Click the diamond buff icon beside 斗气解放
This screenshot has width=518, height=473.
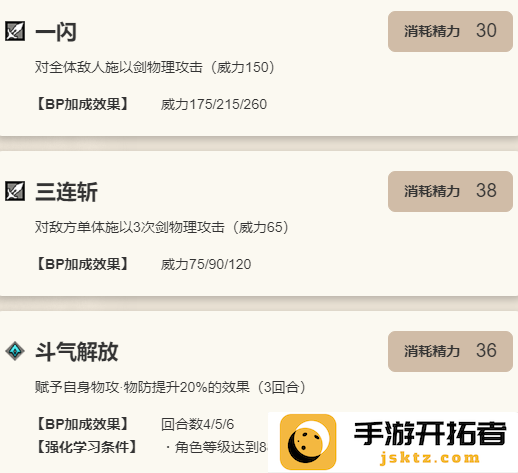pos(15,351)
